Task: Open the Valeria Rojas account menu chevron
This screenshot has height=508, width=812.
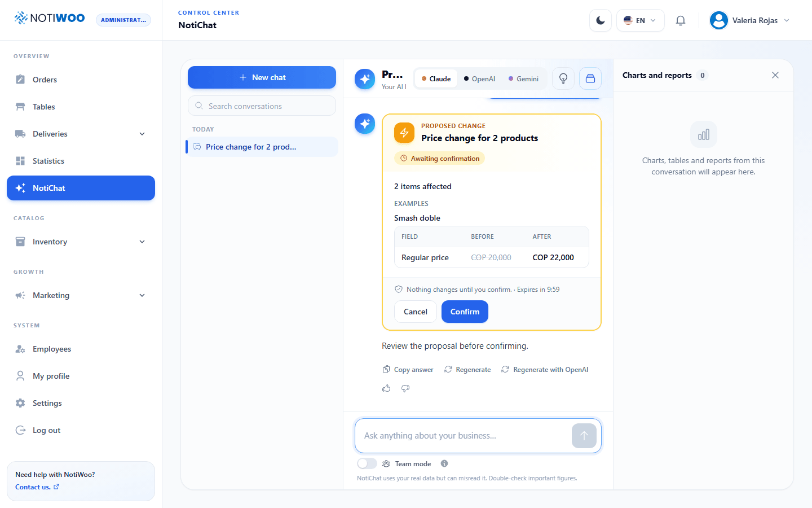Action: tap(787, 20)
